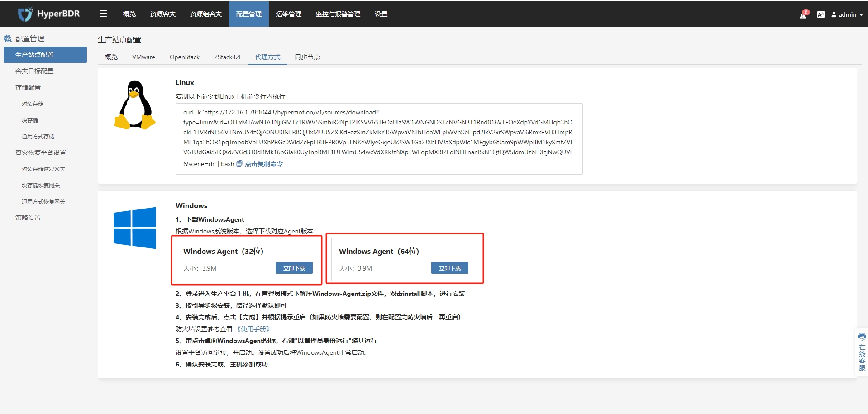Open the 在线客服 support widget
This screenshot has width=868, height=414.
(x=862, y=352)
